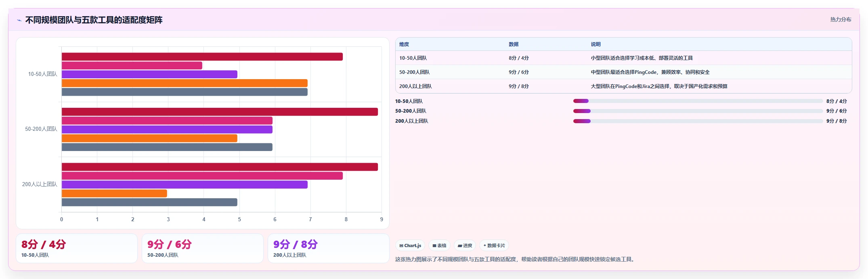The image size is (868, 279).
Task: Click the 8分 / 4分 progress value
Action: [837, 101]
